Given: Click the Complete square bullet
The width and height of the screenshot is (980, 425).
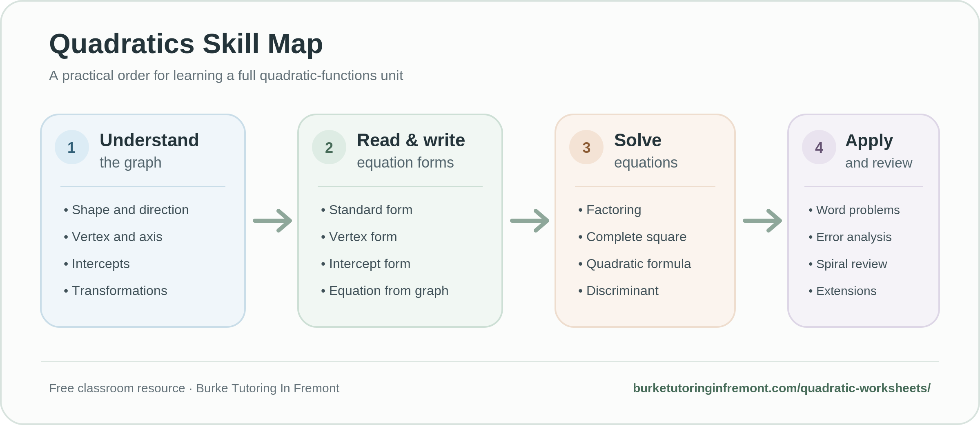Looking at the screenshot, I should (633, 237).
